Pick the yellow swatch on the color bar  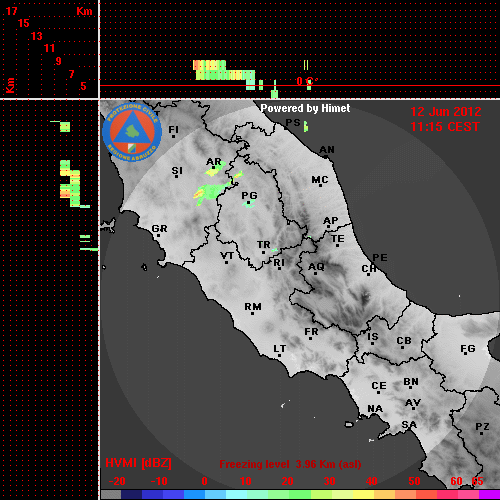(x=363, y=495)
